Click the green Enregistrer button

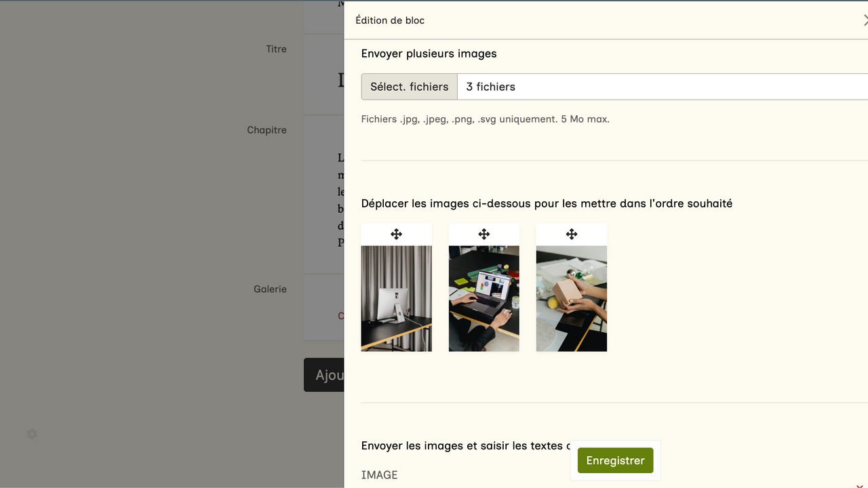point(615,460)
